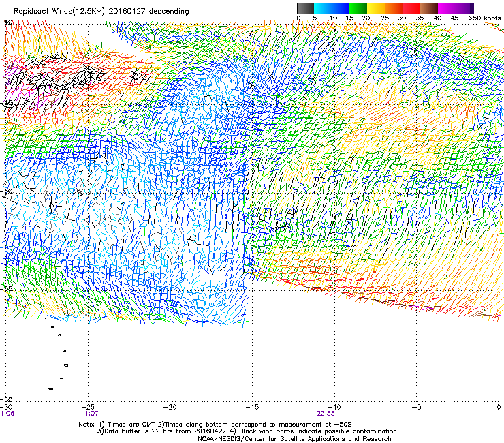This screenshot has height=443, width=504.
Task: Click the -15 longitude axis label
Action: coord(252,407)
